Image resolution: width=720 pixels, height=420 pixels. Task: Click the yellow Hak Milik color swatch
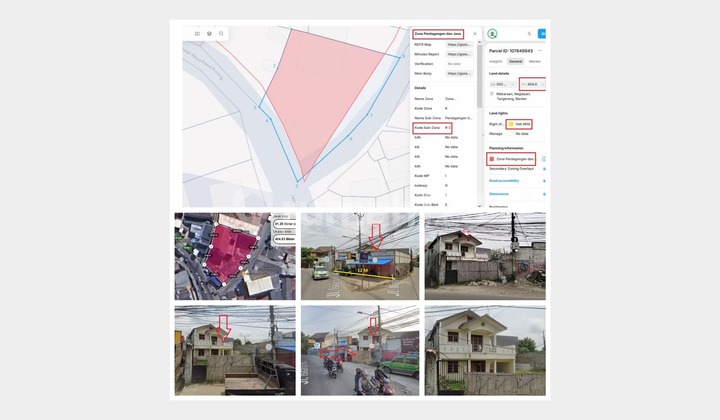coord(510,124)
